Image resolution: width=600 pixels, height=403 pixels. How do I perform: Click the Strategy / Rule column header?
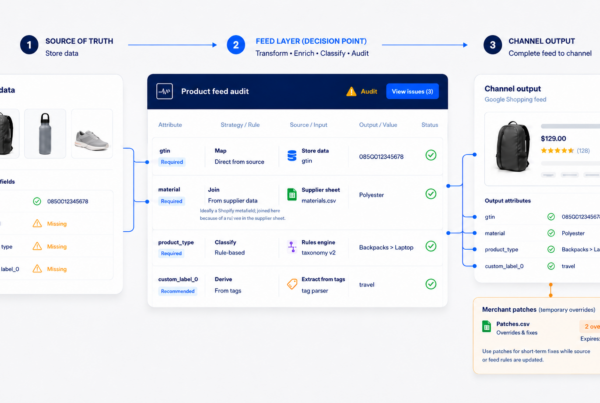tap(240, 125)
